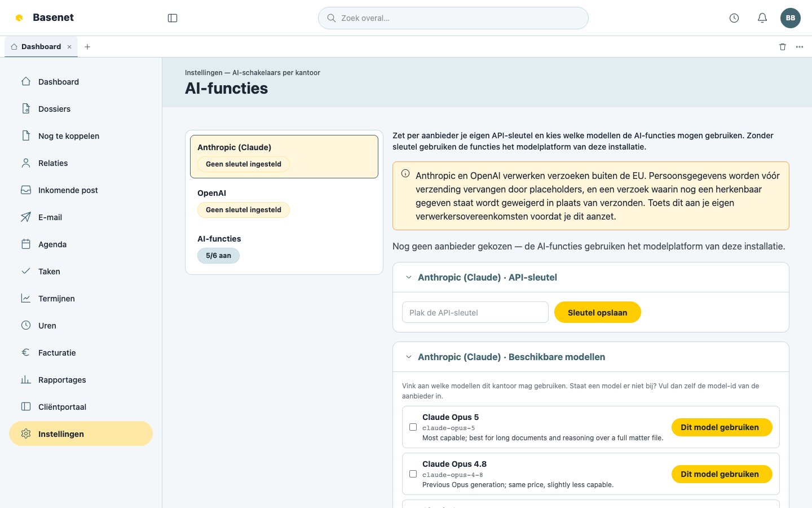Click the claude-opus-5 model id

[448, 428]
